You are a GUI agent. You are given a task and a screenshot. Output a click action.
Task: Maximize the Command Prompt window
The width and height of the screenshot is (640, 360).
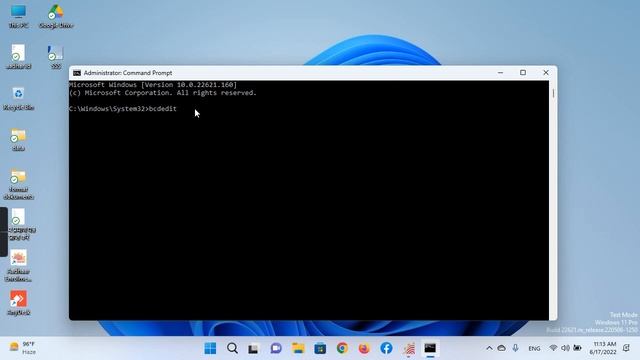(523, 73)
